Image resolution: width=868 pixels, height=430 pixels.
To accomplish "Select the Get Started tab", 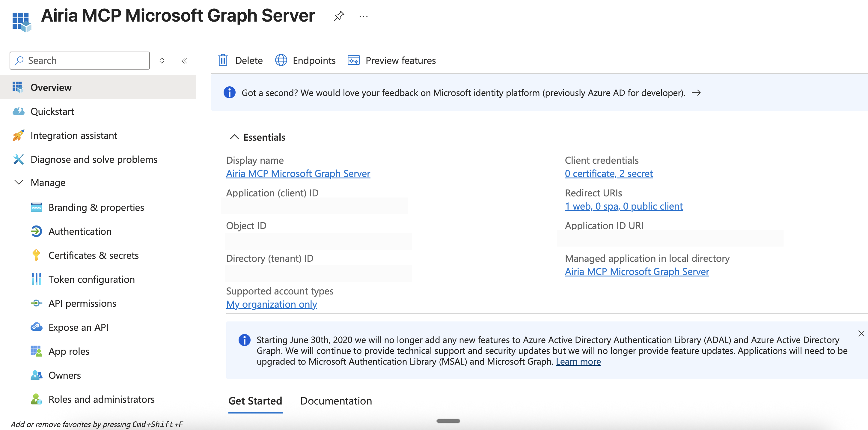I will pos(255,400).
